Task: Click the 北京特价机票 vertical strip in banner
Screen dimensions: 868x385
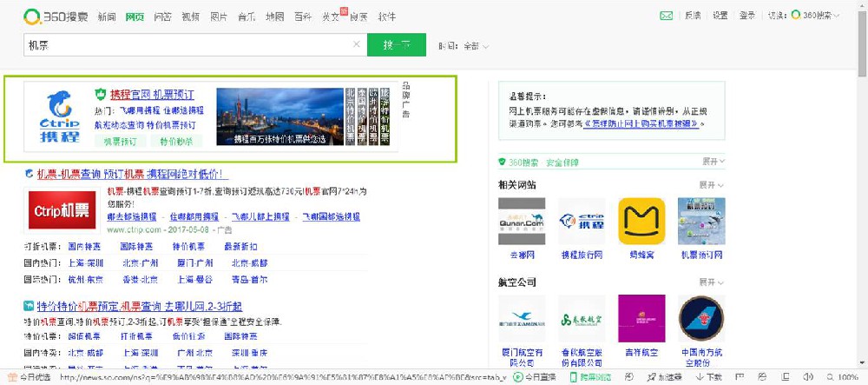Action: pyautogui.click(x=350, y=116)
